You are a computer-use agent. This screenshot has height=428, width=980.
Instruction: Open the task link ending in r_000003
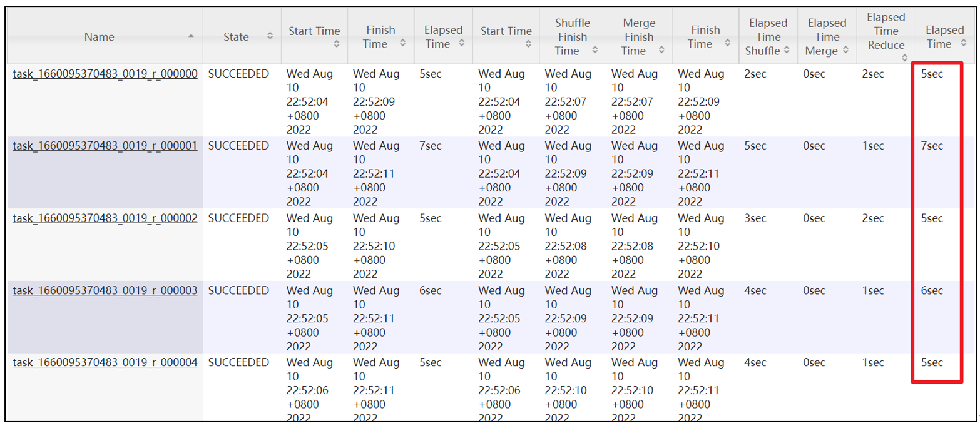tap(105, 290)
